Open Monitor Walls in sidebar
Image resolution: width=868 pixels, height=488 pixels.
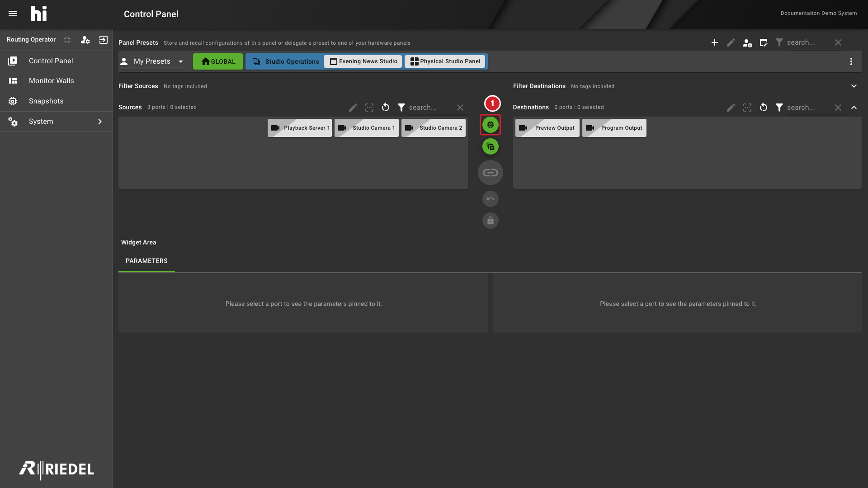point(56,81)
